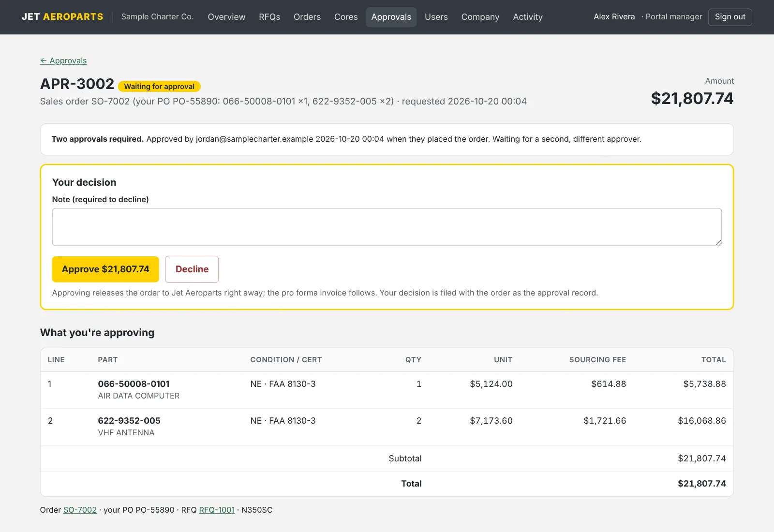The width and height of the screenshot is (774, 532).
Task: Click the Alex Rivera user name
Action: (x=614, y=17)
